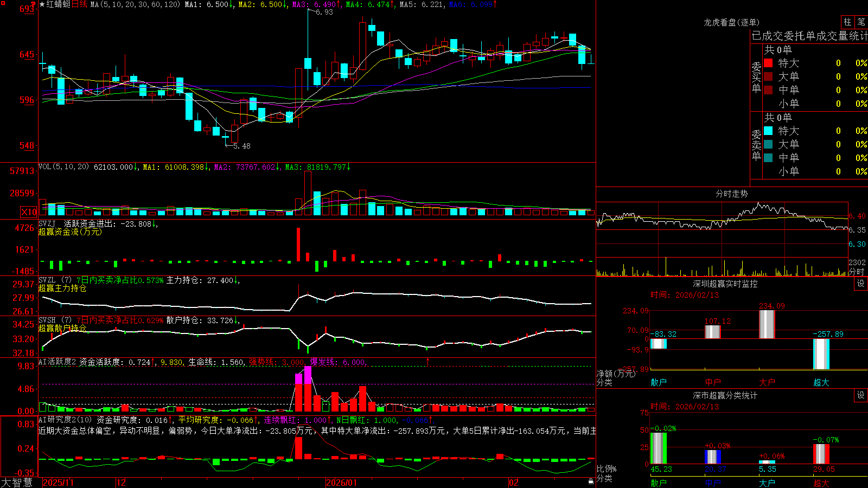Click the AI活跃度2 indicator label
Image resolution: width=868 pixels, height=488 pixels.
point(58,362)
